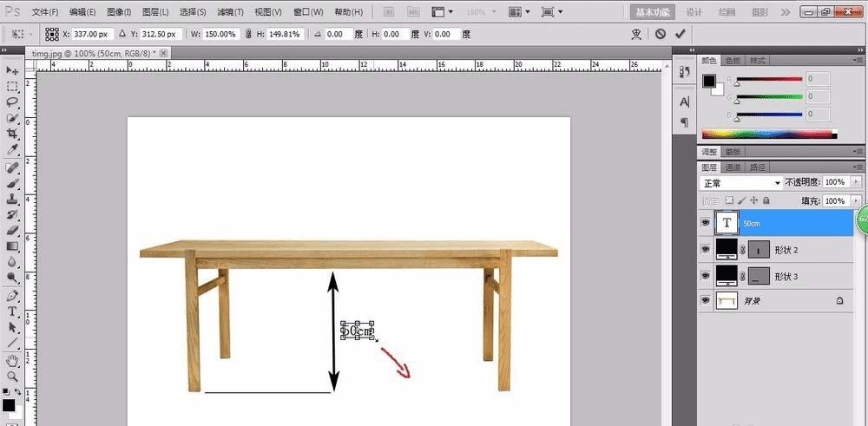Screen dimensions: 868x426
Task: Launch Mini Bridge with the Mb icon
Action: tap(413, 11)
